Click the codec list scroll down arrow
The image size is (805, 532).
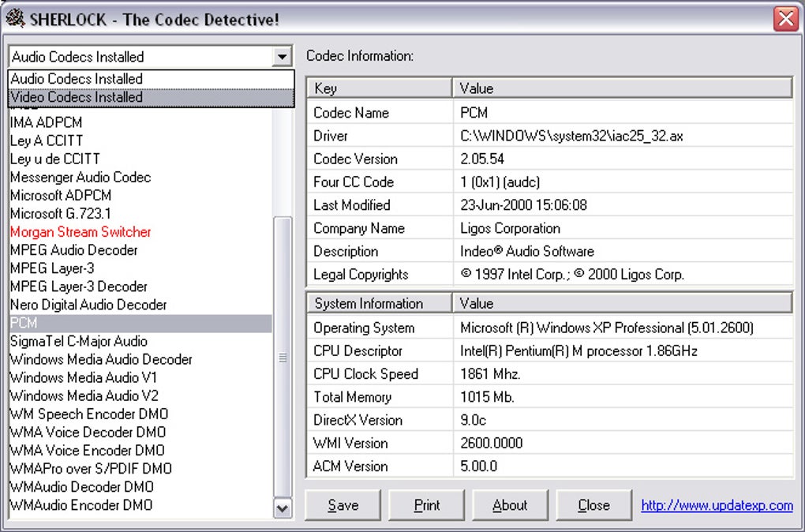[283, 508]
